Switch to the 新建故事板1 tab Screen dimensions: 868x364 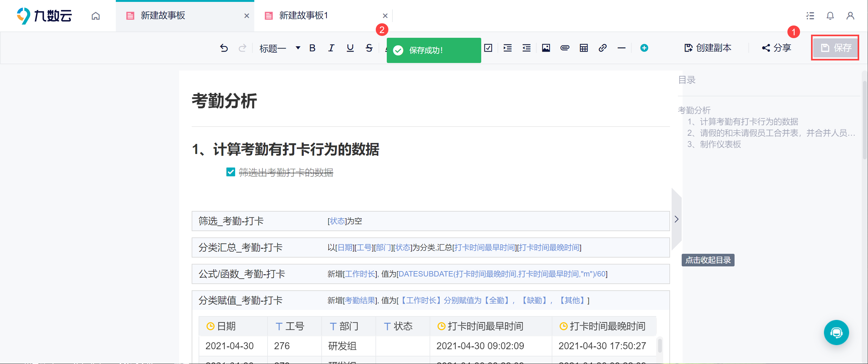[303, 15]
